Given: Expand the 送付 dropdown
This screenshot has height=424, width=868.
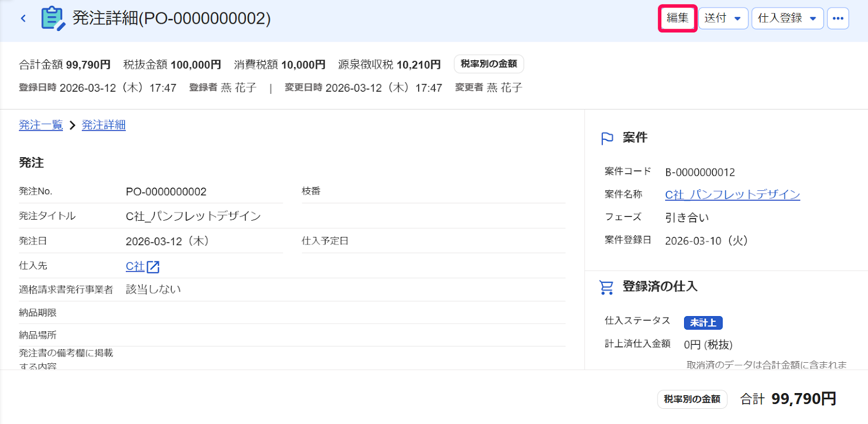Looking at the screenshot, I should pos(723,18).
